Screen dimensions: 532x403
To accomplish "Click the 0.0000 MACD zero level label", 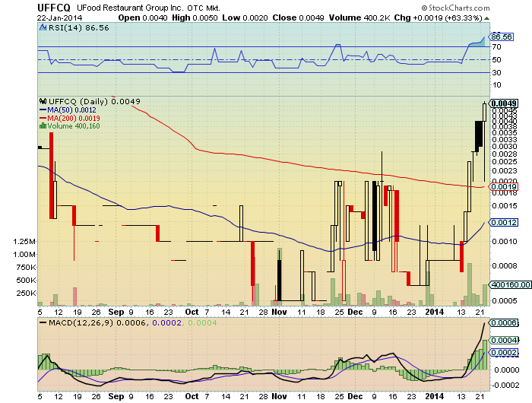I will pos(507,370).
